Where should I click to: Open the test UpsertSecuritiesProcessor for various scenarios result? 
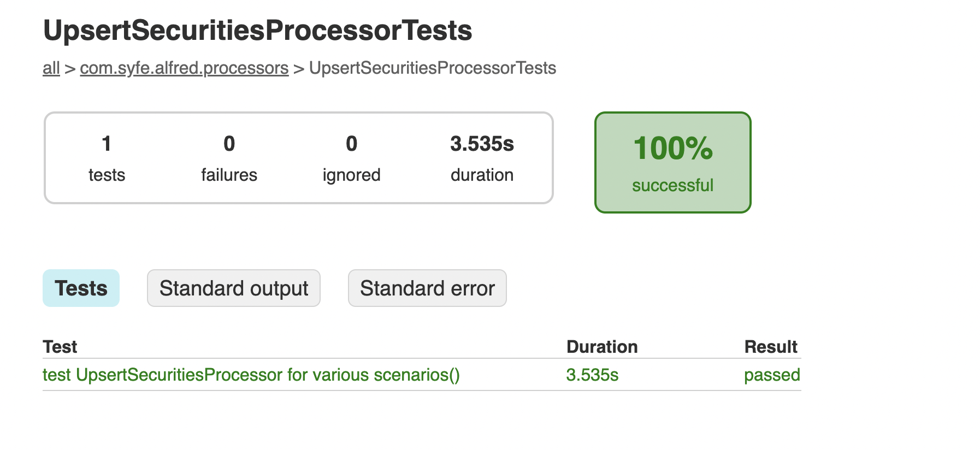point(251,375)
